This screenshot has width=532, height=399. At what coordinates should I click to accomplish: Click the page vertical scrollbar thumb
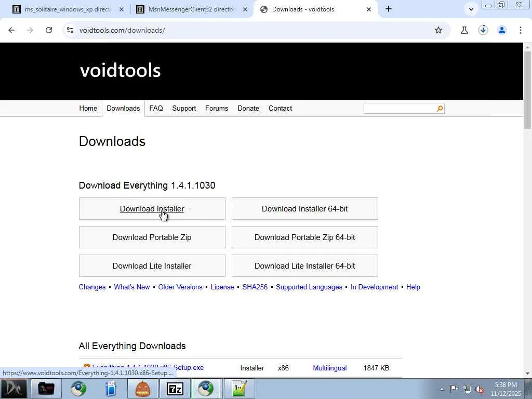[528, 90]
